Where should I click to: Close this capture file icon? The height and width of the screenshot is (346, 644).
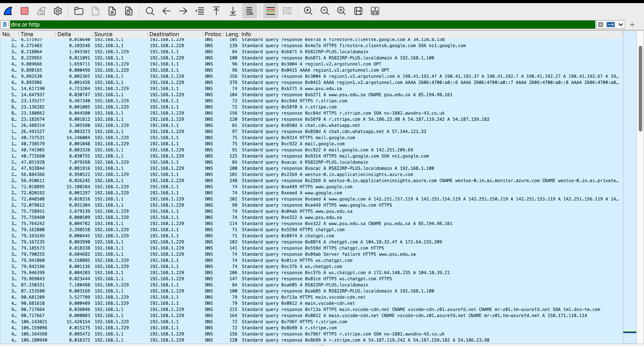pyautogui.click(x=112, y=11)
